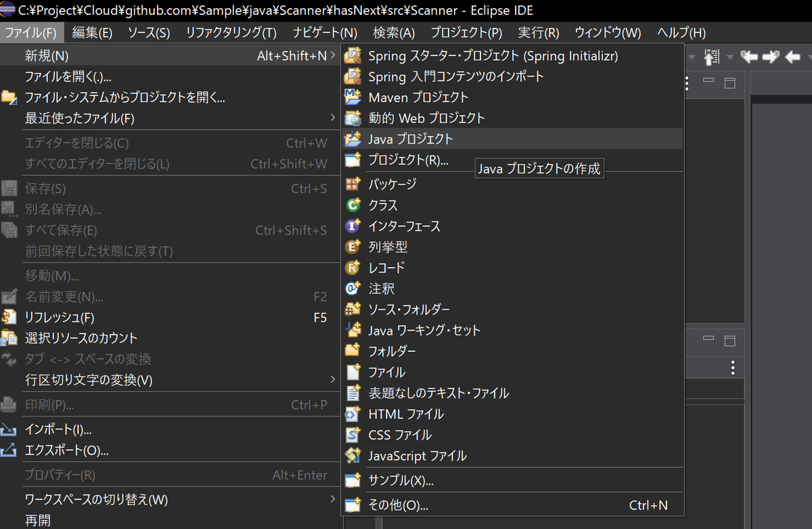Choose 再開 at menu bottom
Viewport: 812px width, 529px height.
(x=169, y=521)
